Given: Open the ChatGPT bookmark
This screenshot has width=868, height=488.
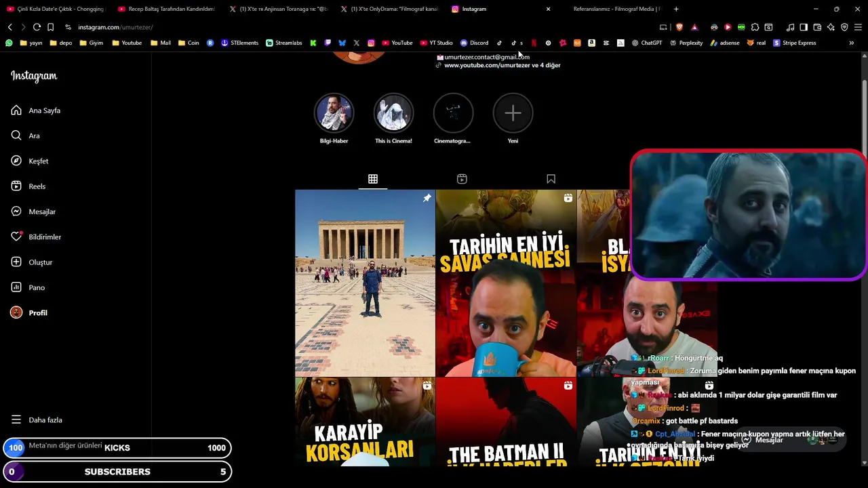Looking at the screenshot, I should (647, 43).
